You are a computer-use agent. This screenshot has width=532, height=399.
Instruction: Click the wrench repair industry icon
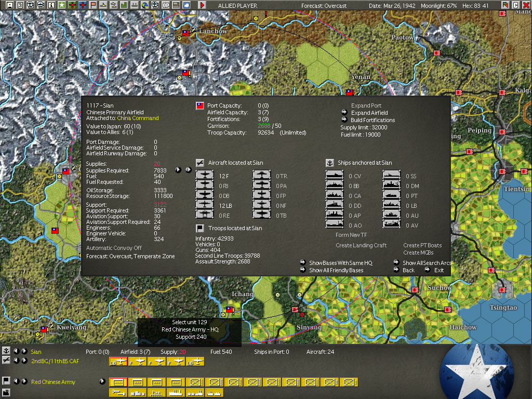[x=118, y=393]
